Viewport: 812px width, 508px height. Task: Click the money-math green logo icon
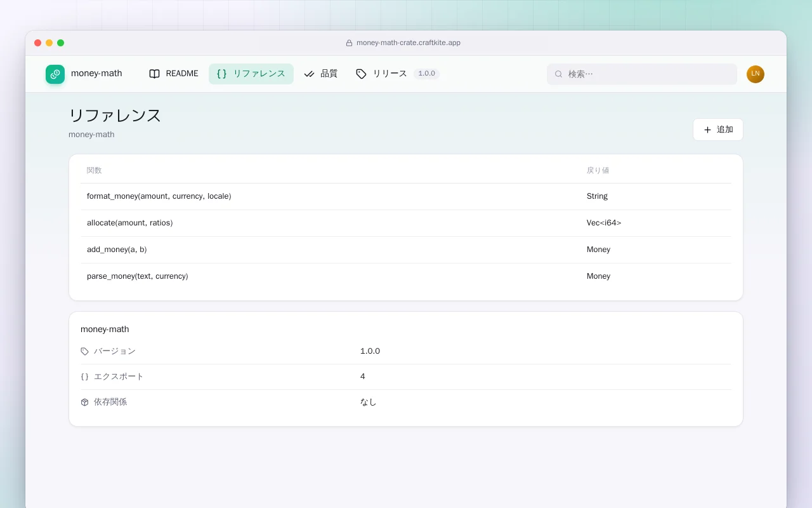[55, 74]
